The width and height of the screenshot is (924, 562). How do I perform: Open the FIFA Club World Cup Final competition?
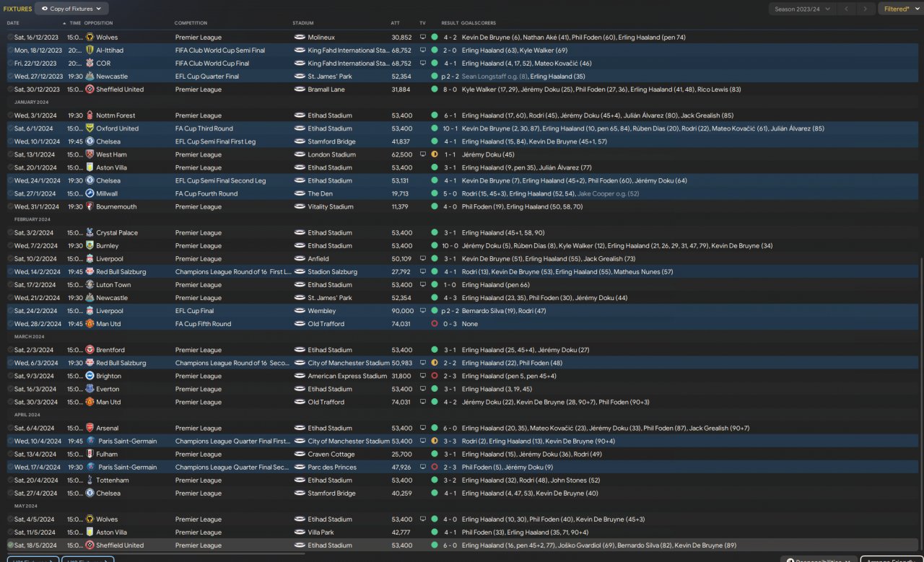[x=212, y=63]
